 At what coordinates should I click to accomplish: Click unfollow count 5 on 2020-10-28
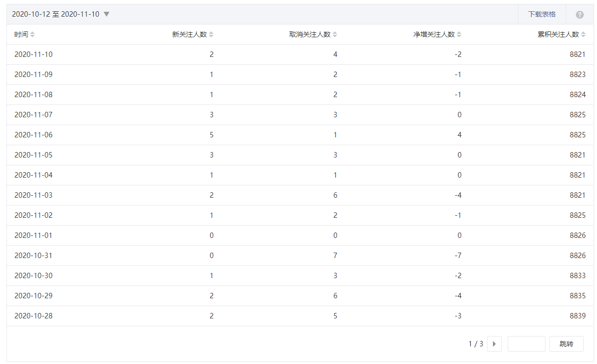335,316
